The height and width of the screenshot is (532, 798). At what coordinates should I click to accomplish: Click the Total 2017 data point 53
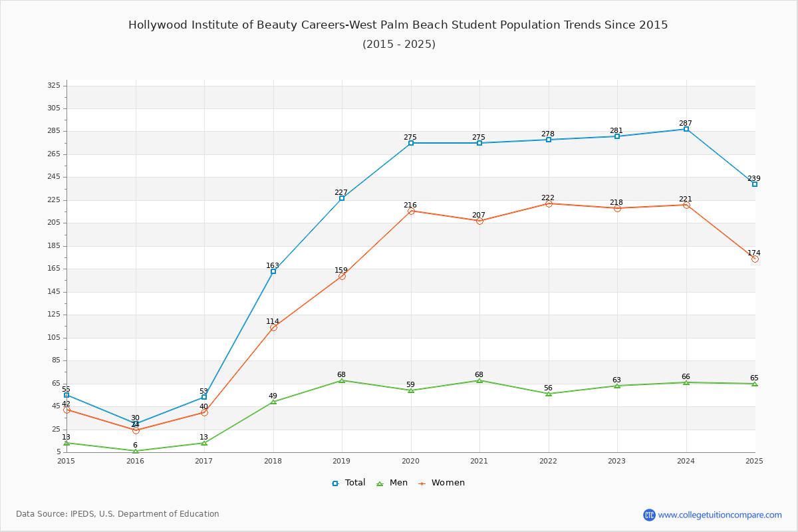pos(204,397)
